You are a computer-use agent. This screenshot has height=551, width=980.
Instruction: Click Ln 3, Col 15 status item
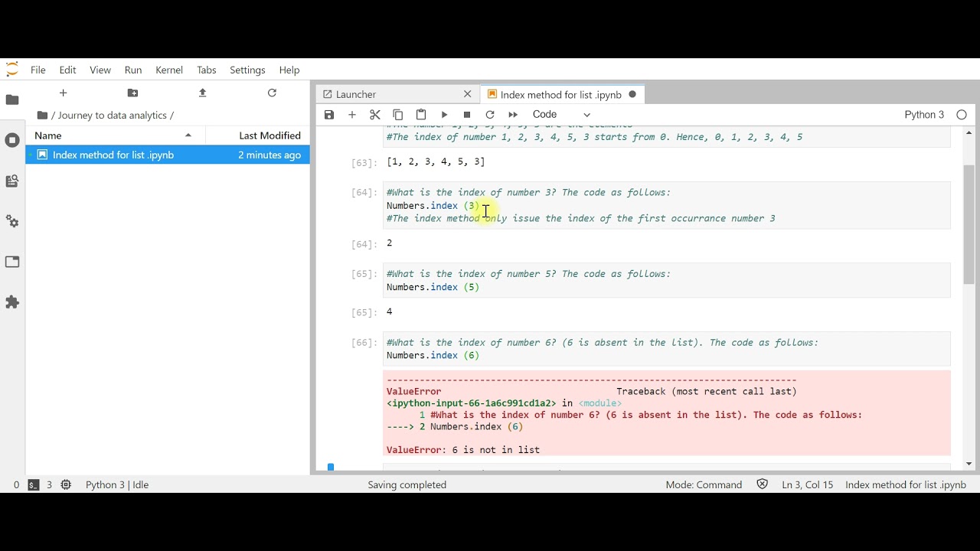point(807,484)
